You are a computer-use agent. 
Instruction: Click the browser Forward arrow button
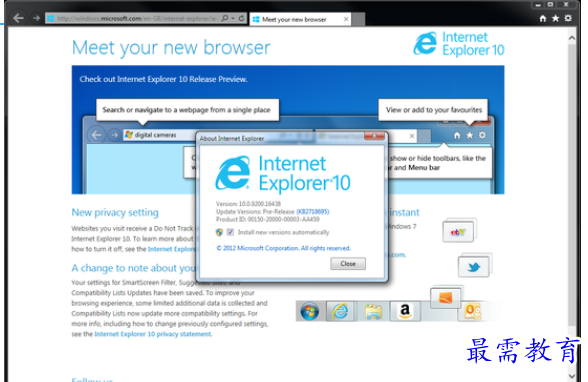(x=36, y=18)
